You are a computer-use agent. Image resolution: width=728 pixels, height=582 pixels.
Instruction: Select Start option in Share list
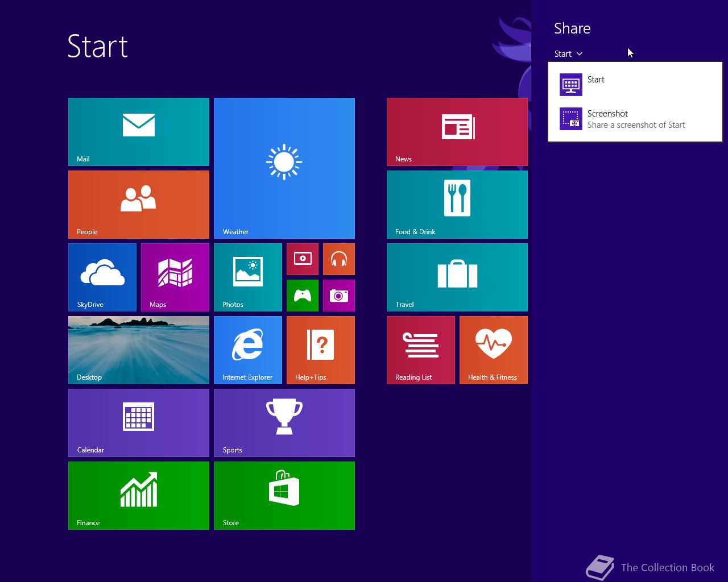click(635, 85)
